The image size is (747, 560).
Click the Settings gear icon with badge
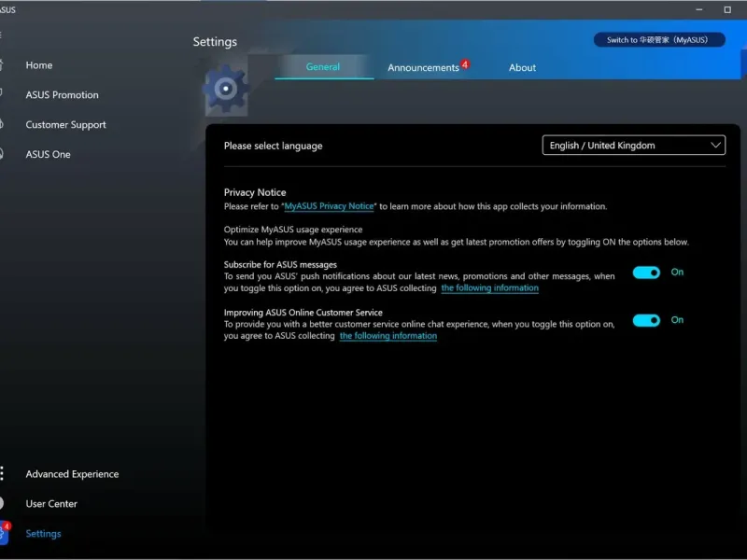(x=5, y=533)
